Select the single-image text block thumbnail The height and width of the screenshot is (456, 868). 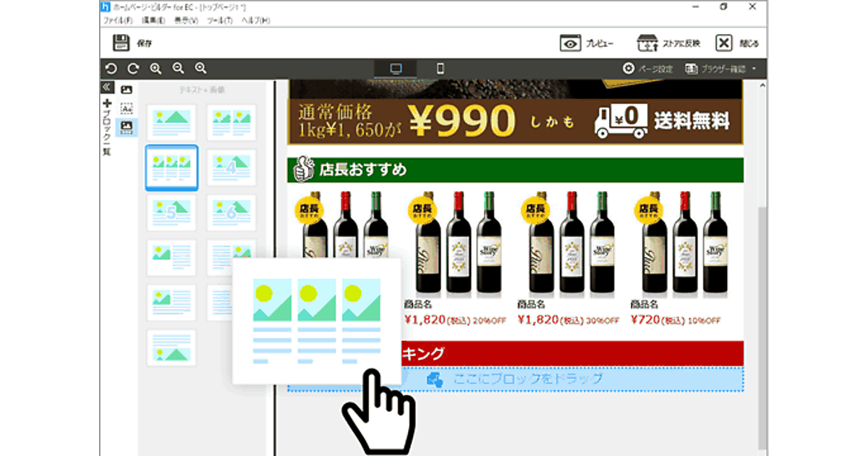tap(171, 122)
